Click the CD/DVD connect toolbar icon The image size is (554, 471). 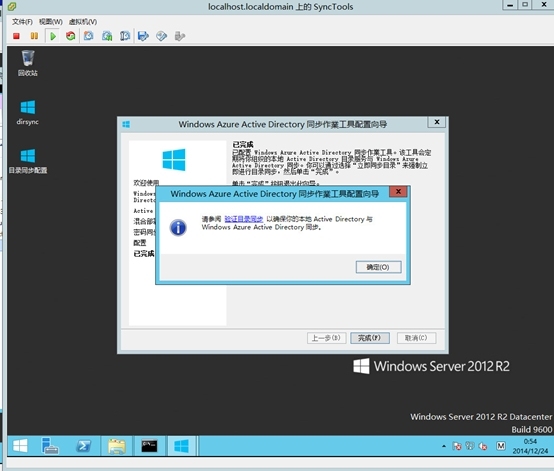coord(161,36)
